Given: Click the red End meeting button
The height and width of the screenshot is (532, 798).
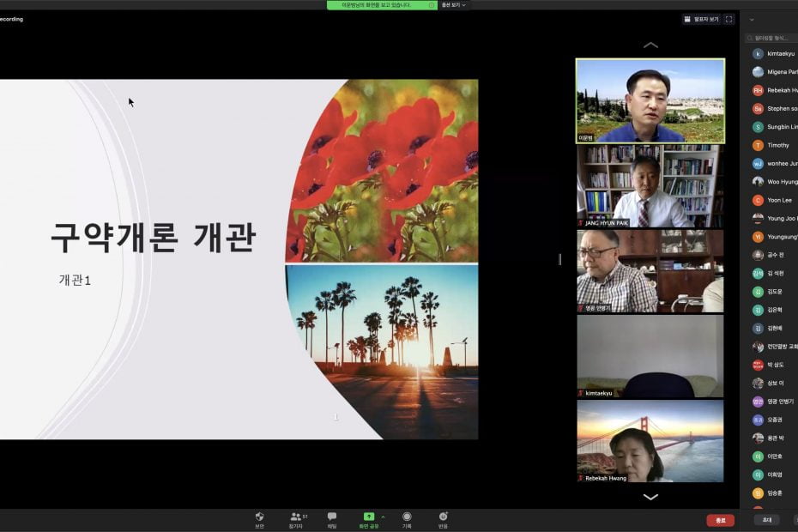Looking at the screenshot, I should [x=720, y=520].
